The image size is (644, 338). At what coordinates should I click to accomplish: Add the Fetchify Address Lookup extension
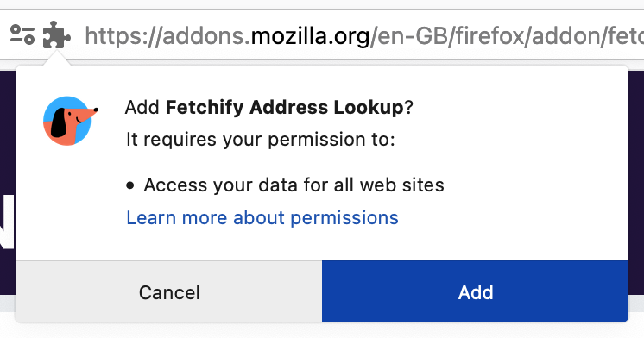(475, 291)
